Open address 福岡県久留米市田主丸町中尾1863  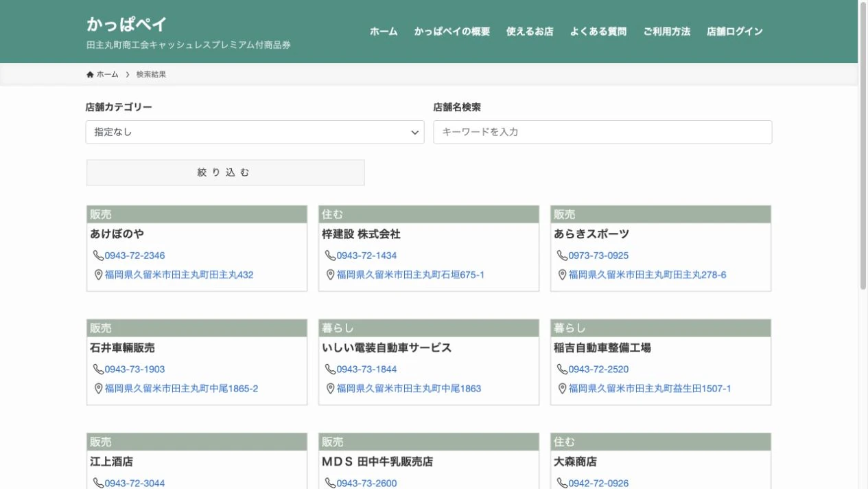tap(409, 389)
